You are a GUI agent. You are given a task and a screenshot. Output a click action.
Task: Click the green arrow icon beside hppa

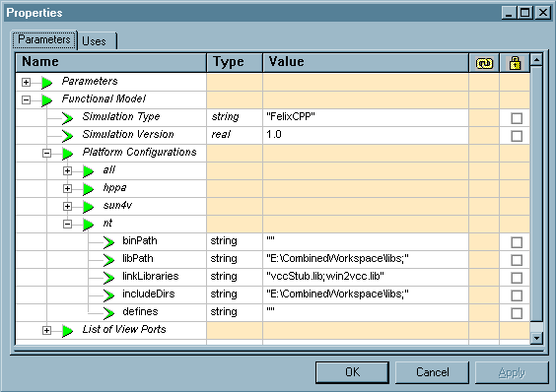click(x=88, y=189)
